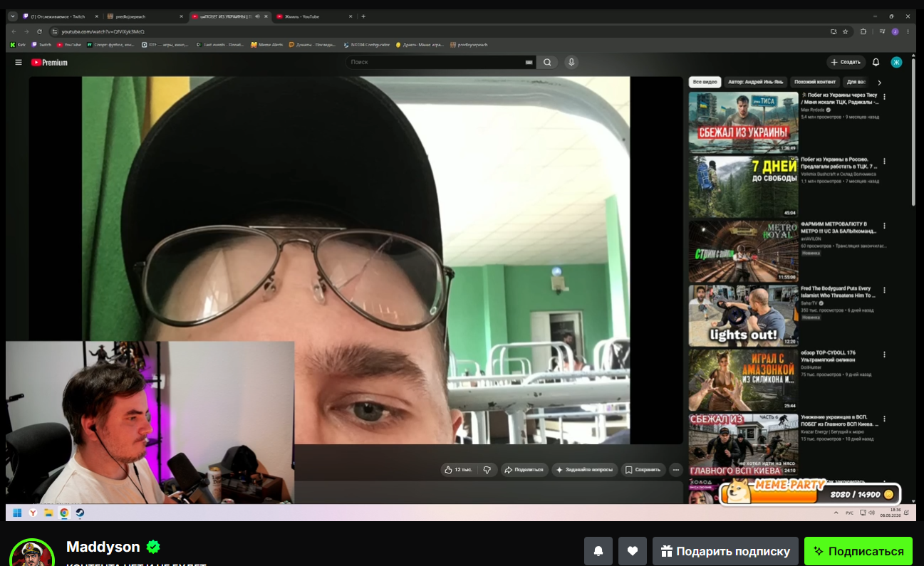Viewport: 924px width, 566px height.
Task: Select the 'Все видео' chip
Action: (705, 83)
